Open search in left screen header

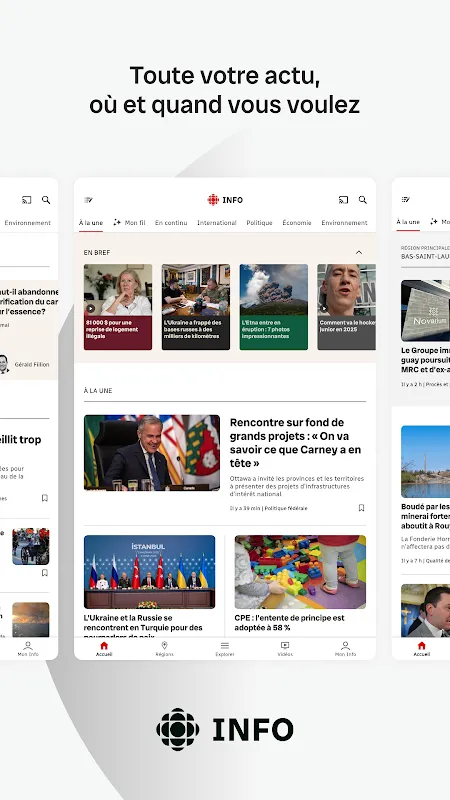pos(46,200)
